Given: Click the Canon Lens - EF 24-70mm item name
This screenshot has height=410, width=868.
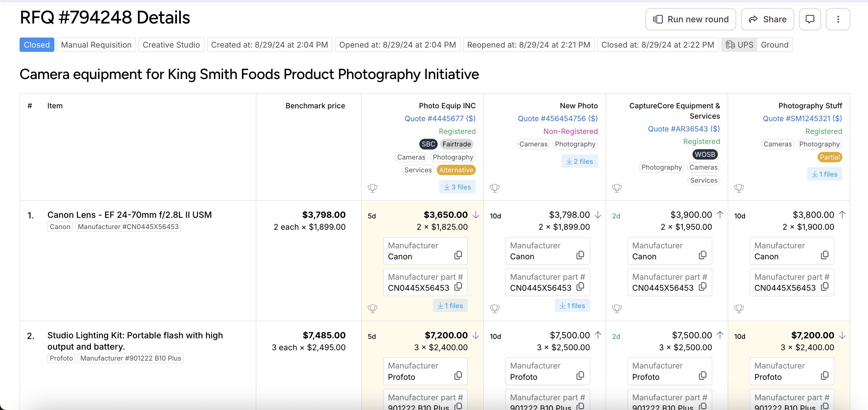Looking at the screenshot, I should [x=129, y=214].
